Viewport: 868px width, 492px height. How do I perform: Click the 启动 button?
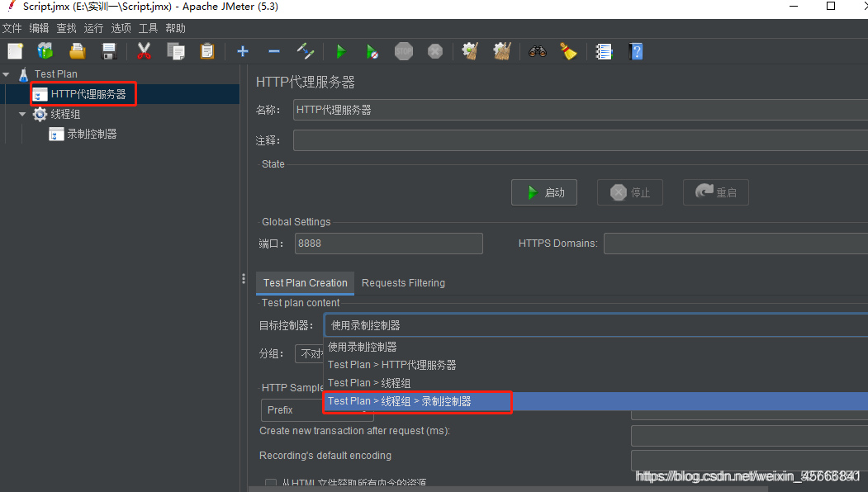coord(544,192)
